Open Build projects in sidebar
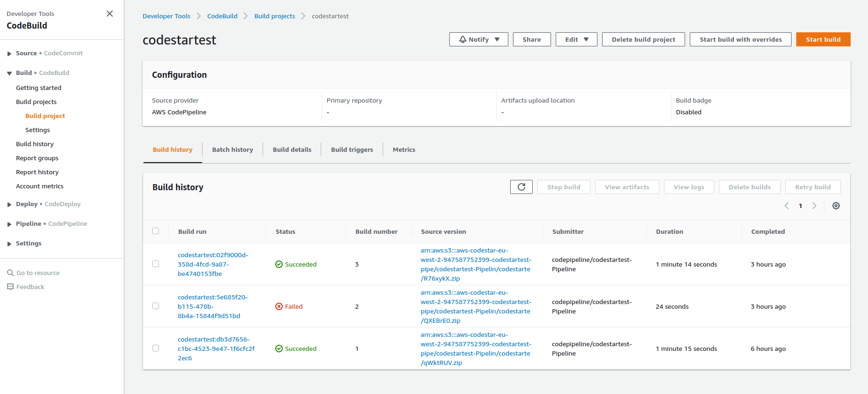This screenshot has height=394, width=868. (x=36, y=102)
